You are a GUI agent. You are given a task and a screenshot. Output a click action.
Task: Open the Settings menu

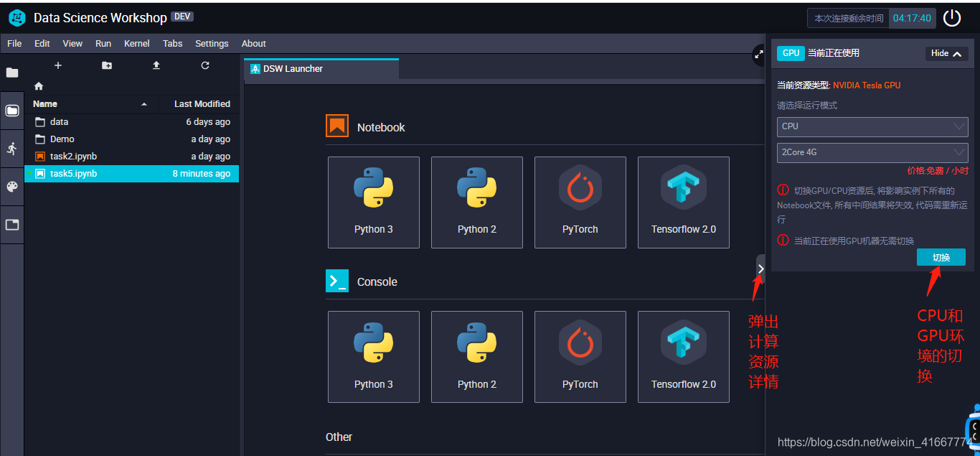[212, 44]
